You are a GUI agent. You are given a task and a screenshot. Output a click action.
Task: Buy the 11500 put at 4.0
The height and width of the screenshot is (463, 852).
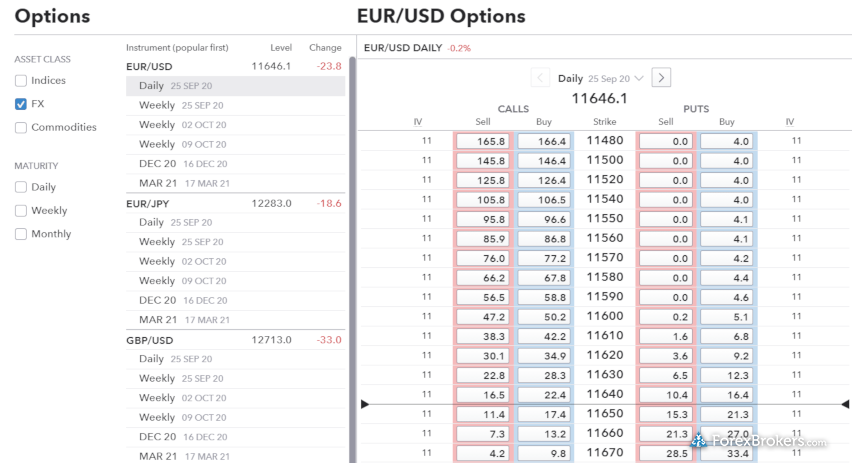click(x=726, y=161)
